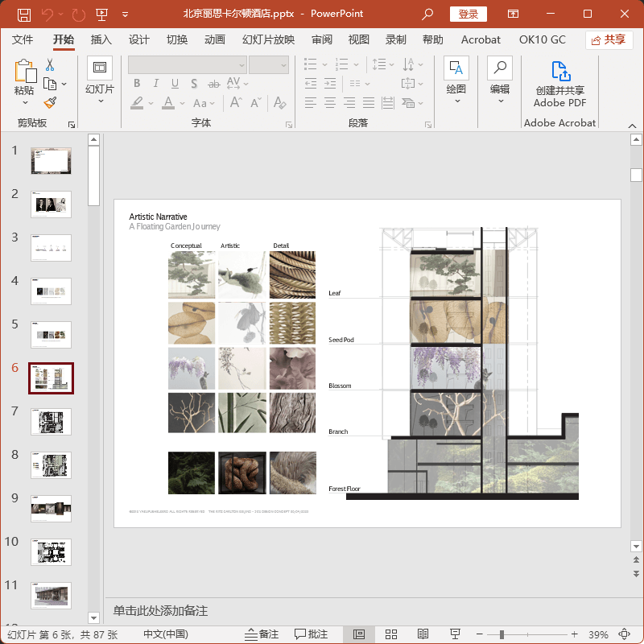Start slideshow from status bar icon
Screen dimensions: 644x644
(x=456, y=634)
